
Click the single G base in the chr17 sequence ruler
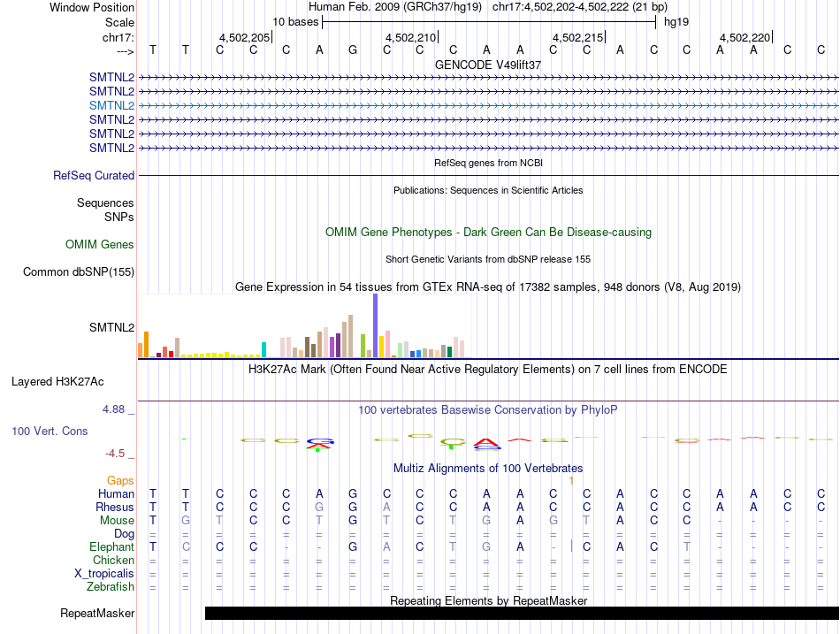click(353, 50)
